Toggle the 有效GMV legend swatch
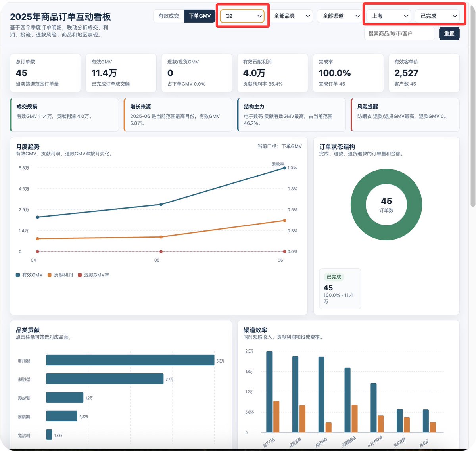The width and height of the screenshot is (476, 451). [18, 275]
